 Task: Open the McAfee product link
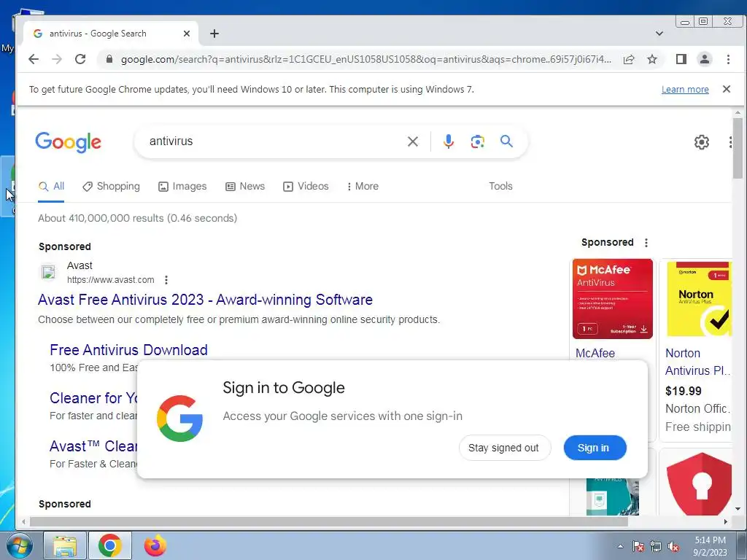[595, 354]
